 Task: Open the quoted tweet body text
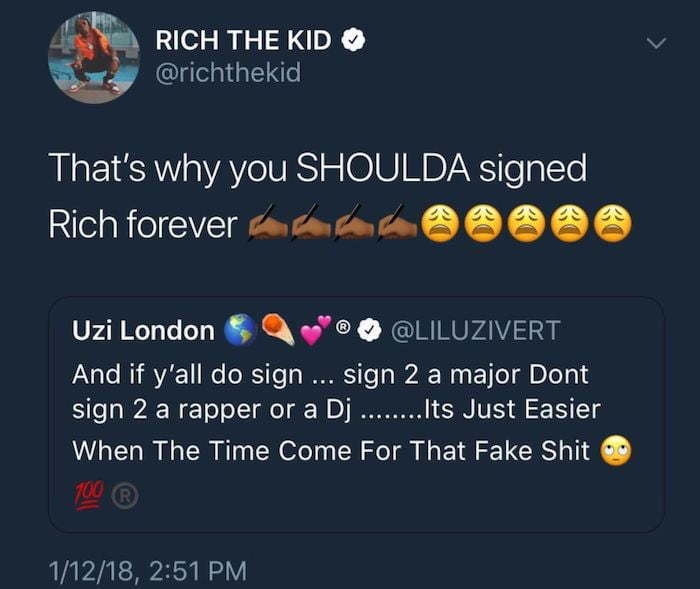point(337,412)
